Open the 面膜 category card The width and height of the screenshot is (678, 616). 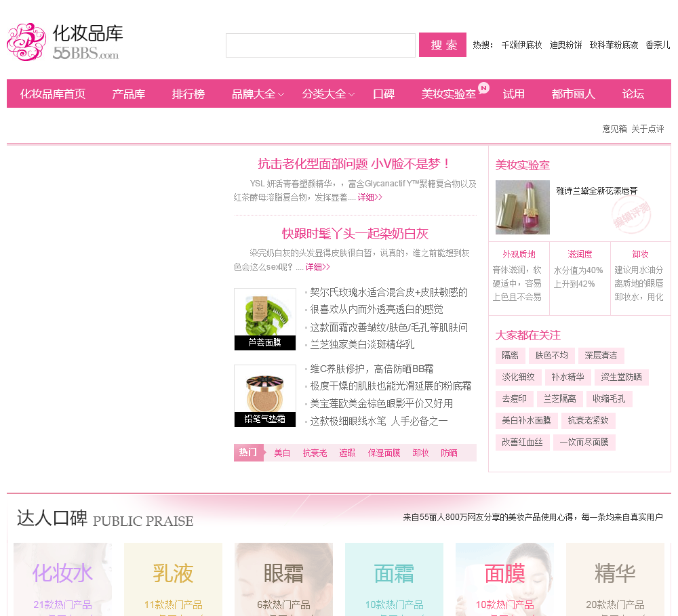504,579
